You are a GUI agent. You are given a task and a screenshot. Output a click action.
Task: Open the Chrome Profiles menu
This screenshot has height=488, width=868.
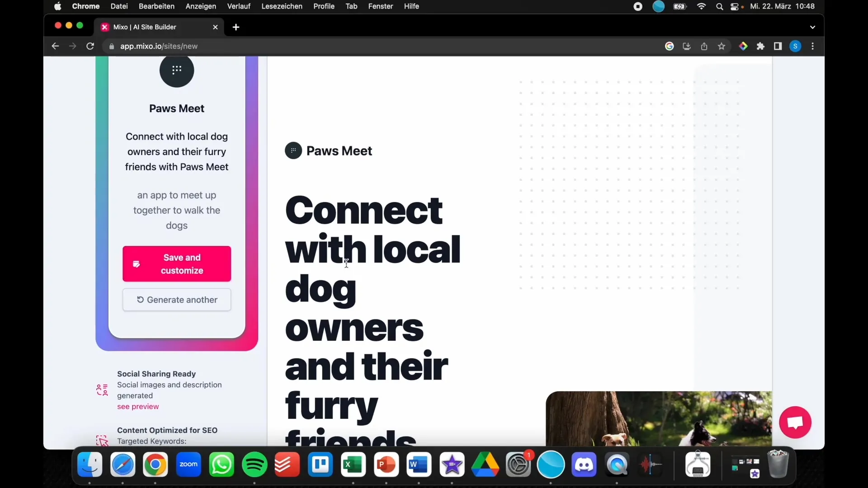(796, 46)
